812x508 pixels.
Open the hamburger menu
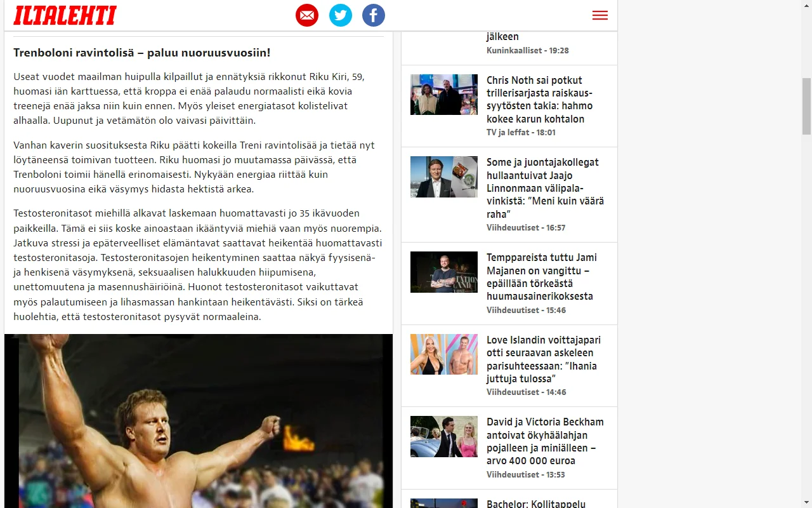pyautogui.click(x=600, y=15)
